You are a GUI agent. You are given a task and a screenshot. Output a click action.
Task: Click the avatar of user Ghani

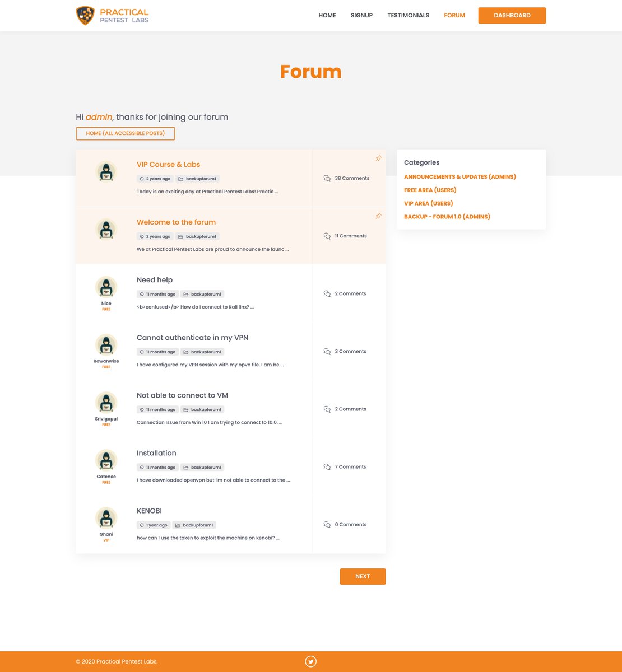point(106,517)
